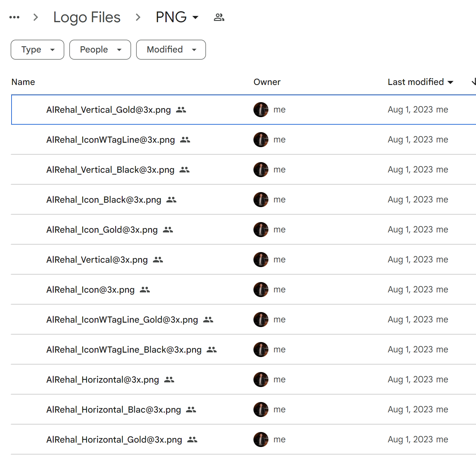Open the PNG folder dropdown menu

pyautogui.click(x=177, y=17)
